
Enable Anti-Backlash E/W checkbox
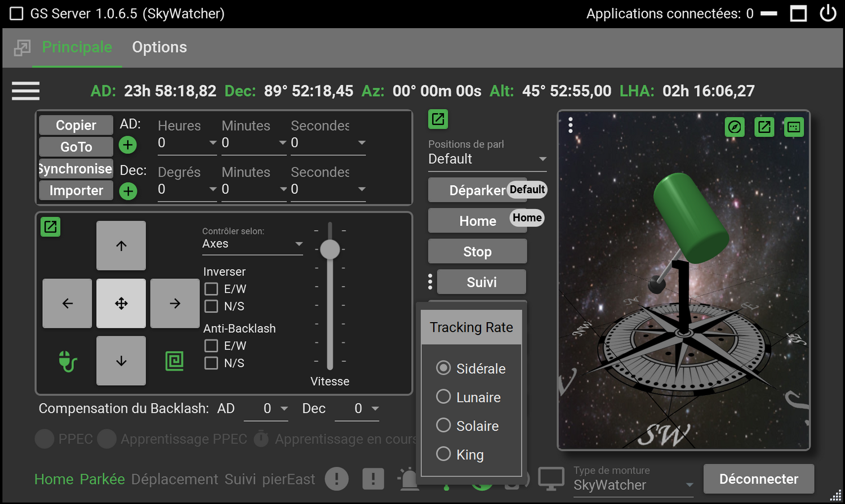coord(211,346)
